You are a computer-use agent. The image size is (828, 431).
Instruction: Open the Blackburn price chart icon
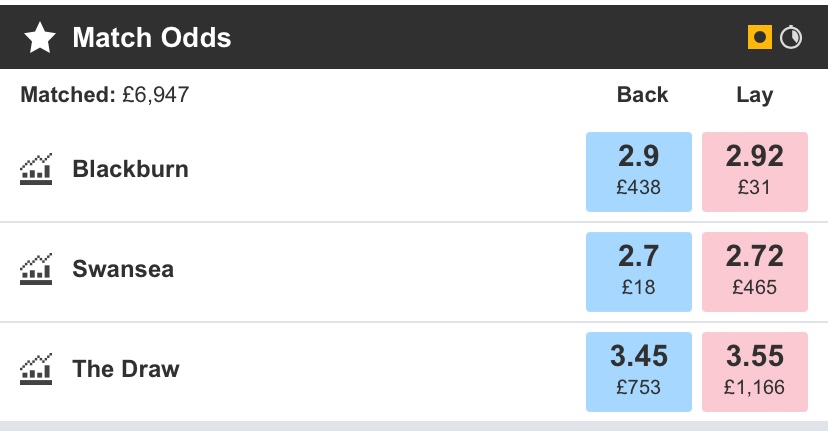(x=36, y=169)
